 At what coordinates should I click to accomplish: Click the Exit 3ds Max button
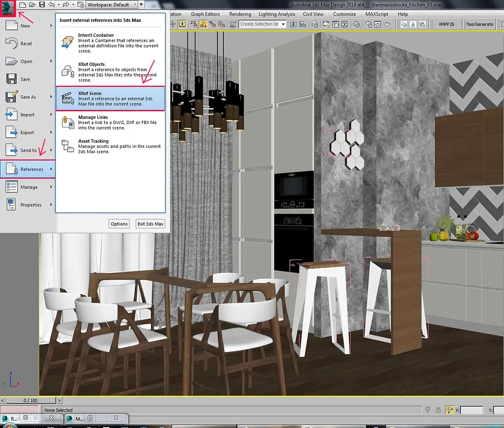[150, 224]
